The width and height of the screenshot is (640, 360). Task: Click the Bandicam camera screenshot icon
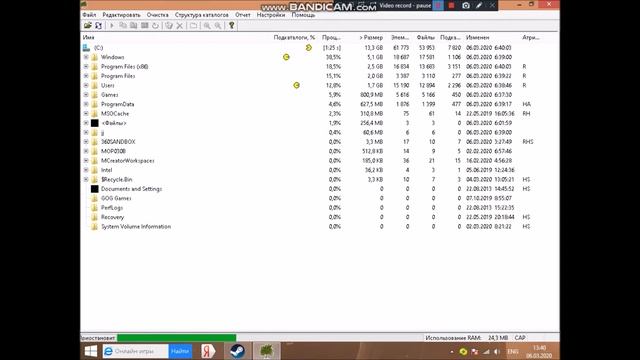466,5
